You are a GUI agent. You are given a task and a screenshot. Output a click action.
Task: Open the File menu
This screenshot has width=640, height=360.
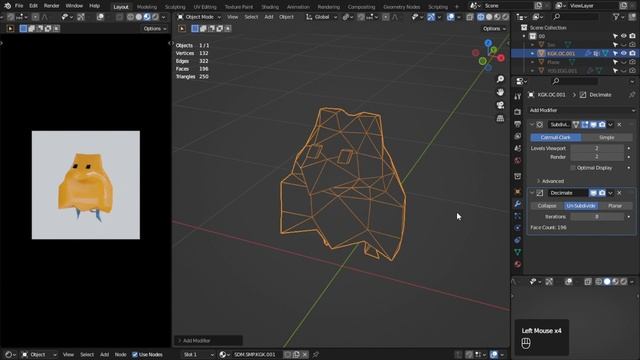tap(19, 6)
